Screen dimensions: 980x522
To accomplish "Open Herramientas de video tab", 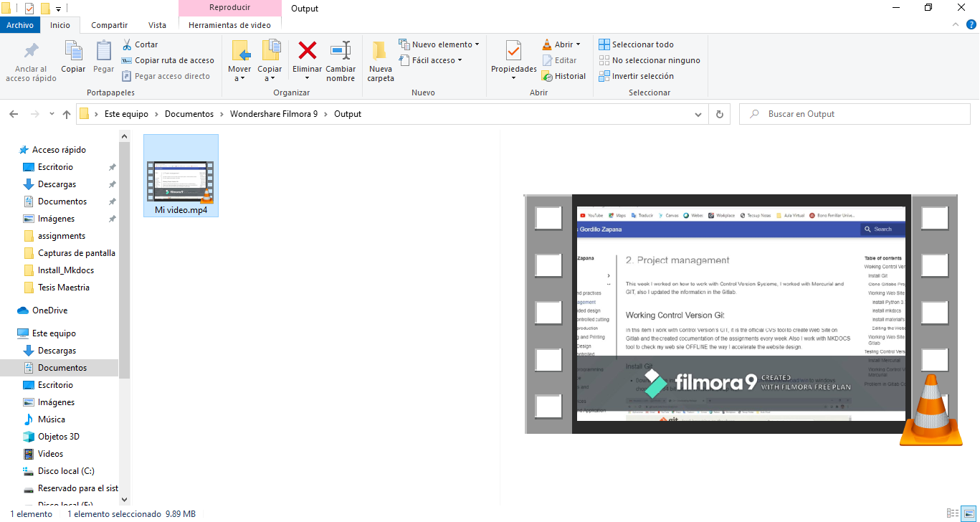I will tap(229, 25).
